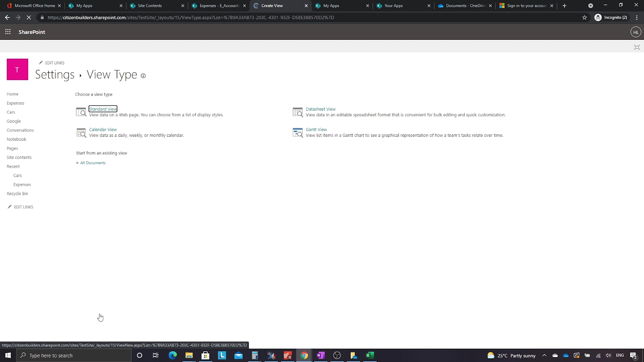Click the Windows taskbar search box
644x362 pixels.
click(x=74, y=355)
